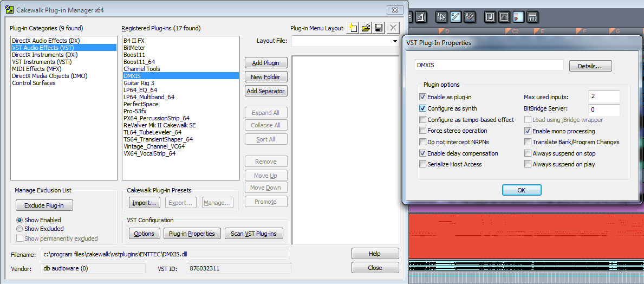Open VST Configuration Options
Image resolution: width=644 pixels, height=284 pixels.
pos(144,234)
